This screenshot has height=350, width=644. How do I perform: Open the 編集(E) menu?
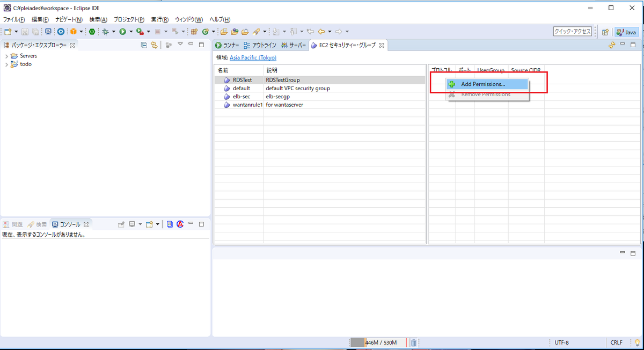click(x=40, y=20)
